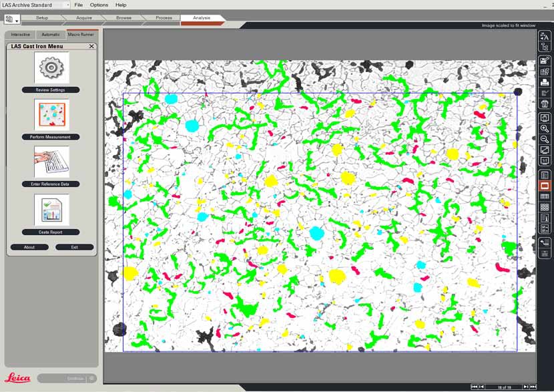Click the print icon in right toolbar
The height and width of the screenshot is (392, 554).
click(x=545, y=82)
